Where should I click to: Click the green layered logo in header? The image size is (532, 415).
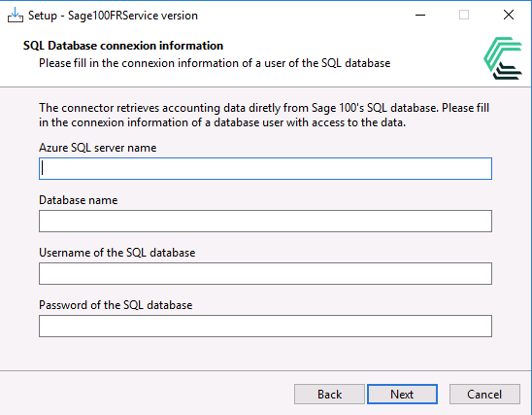tap(503, 58)
